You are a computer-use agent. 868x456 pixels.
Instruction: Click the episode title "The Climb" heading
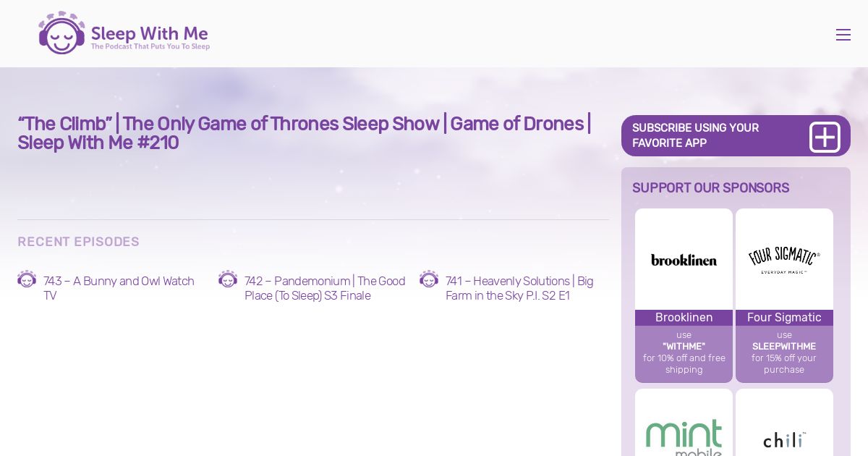click(x=305, y=133)
